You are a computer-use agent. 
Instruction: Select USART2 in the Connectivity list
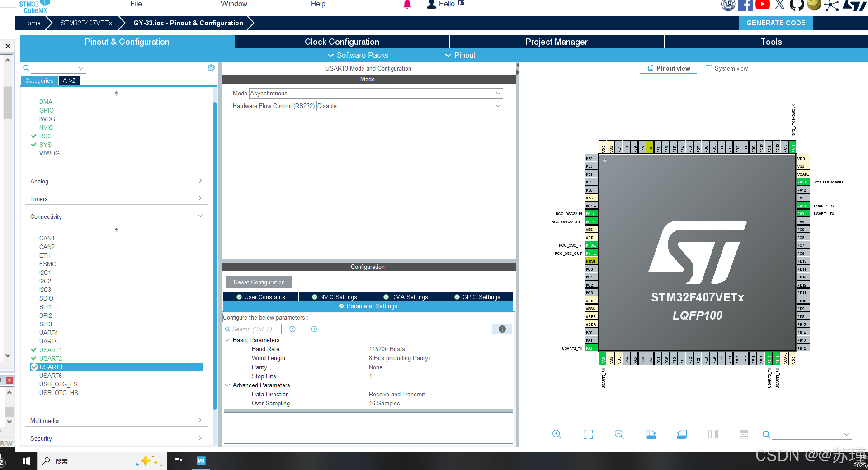[50, 358]
